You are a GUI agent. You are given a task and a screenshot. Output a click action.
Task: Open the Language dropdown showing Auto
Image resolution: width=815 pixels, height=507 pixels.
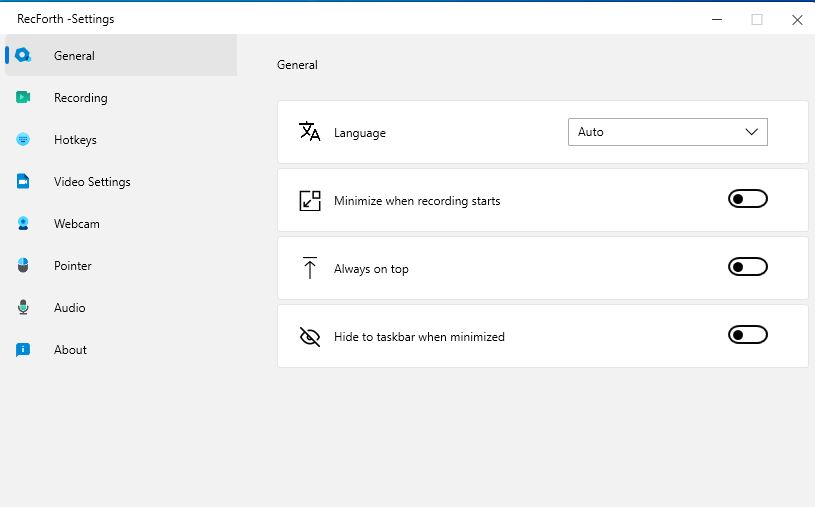pos(667,132)
